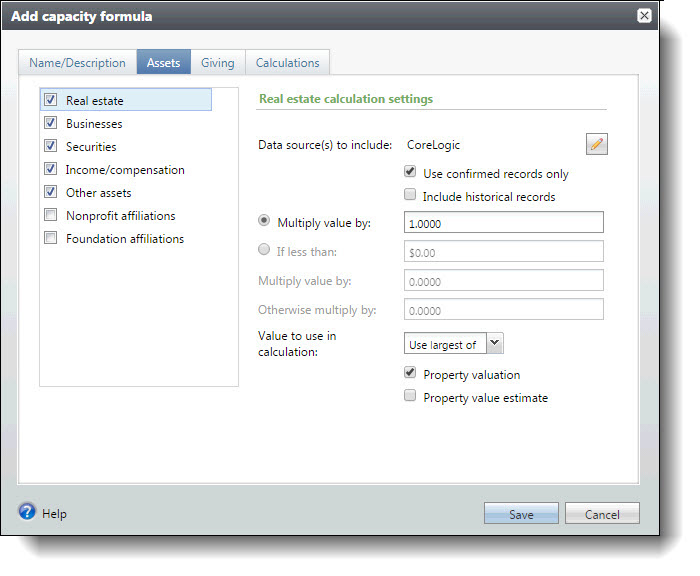Click the CoreLogic data source text

point(433,145)
